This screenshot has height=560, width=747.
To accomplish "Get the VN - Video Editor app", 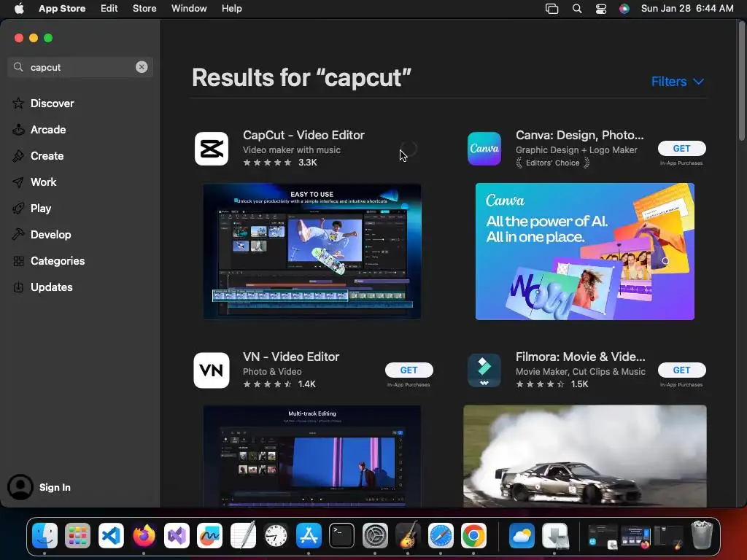I will (x=409, y=370).
